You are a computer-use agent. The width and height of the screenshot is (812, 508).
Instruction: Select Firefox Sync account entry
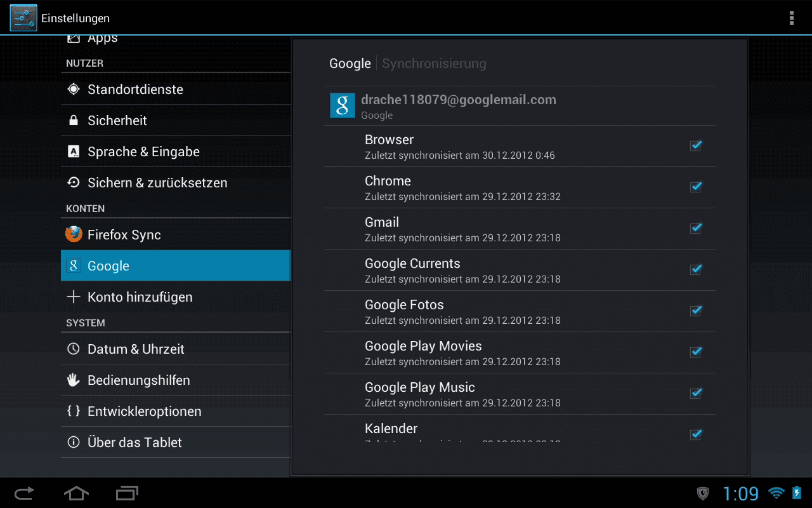coord(176,234)
